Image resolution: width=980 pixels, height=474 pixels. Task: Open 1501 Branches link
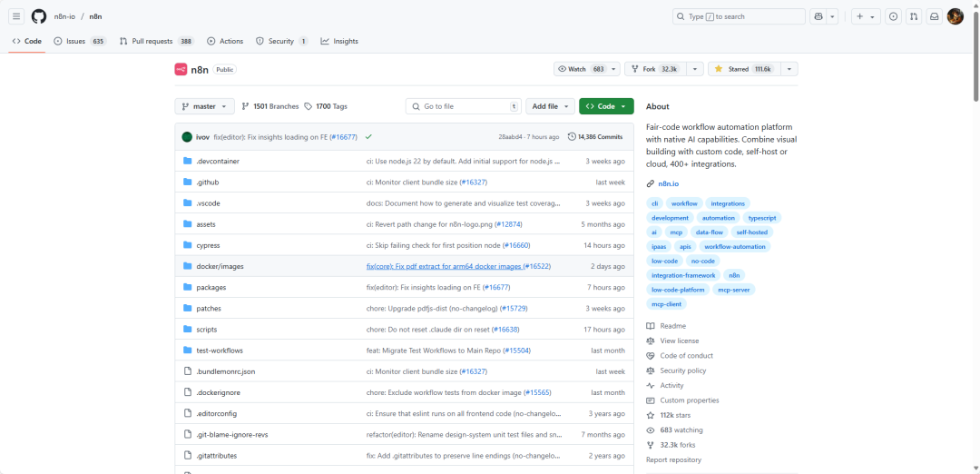(x=270, y=106)
